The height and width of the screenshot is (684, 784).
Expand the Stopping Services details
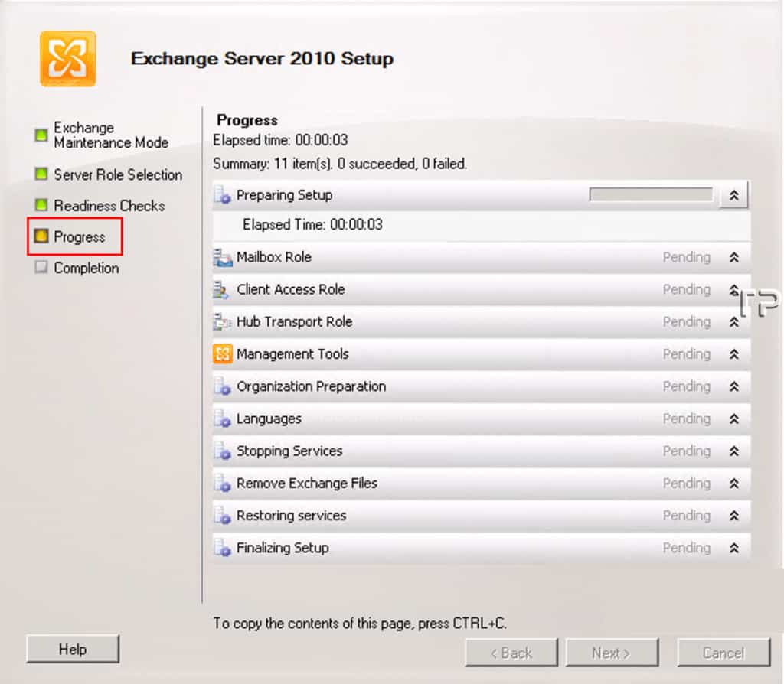pyautogui.click(x=734, y=451)
